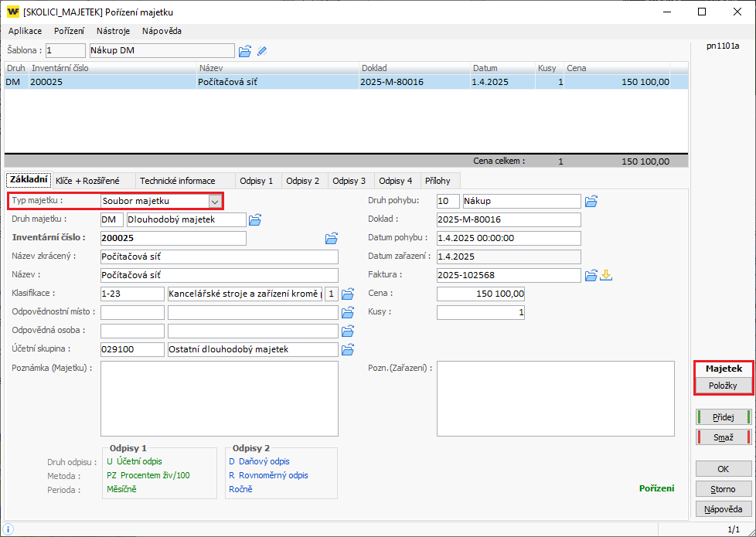
Task: Open the Aplikace menu
Action: point(25,31)
